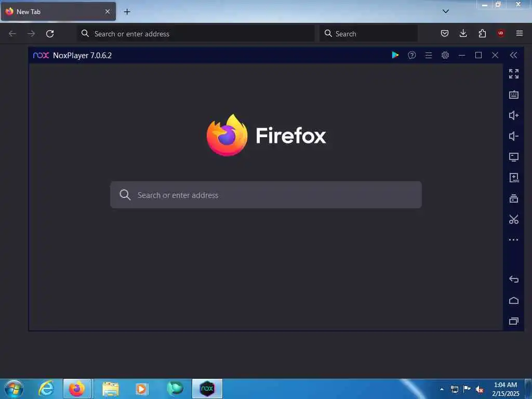Open the volume mute tray icon
This screenshot has height=399, width=532.
[480, 390]
